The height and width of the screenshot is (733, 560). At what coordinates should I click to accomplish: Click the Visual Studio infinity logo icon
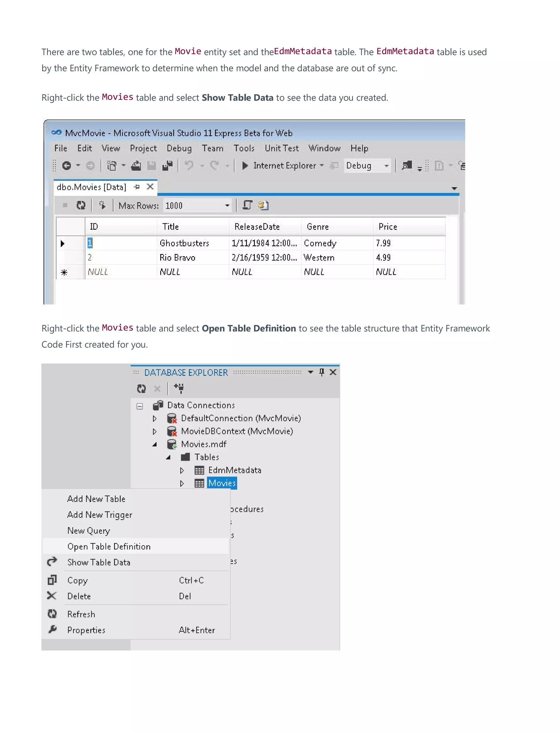(56, 133)
